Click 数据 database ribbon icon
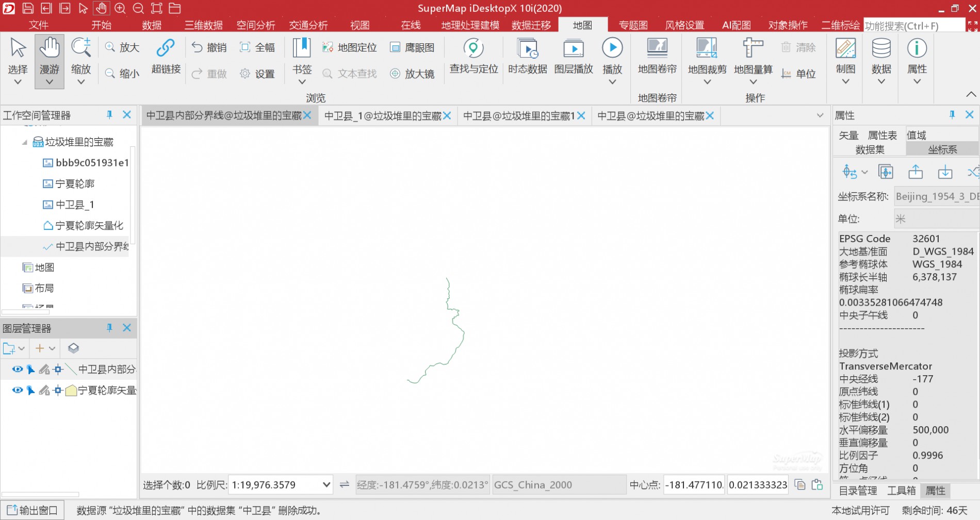The width and height of the screenshot is (980, 520). tap(881, 56)
